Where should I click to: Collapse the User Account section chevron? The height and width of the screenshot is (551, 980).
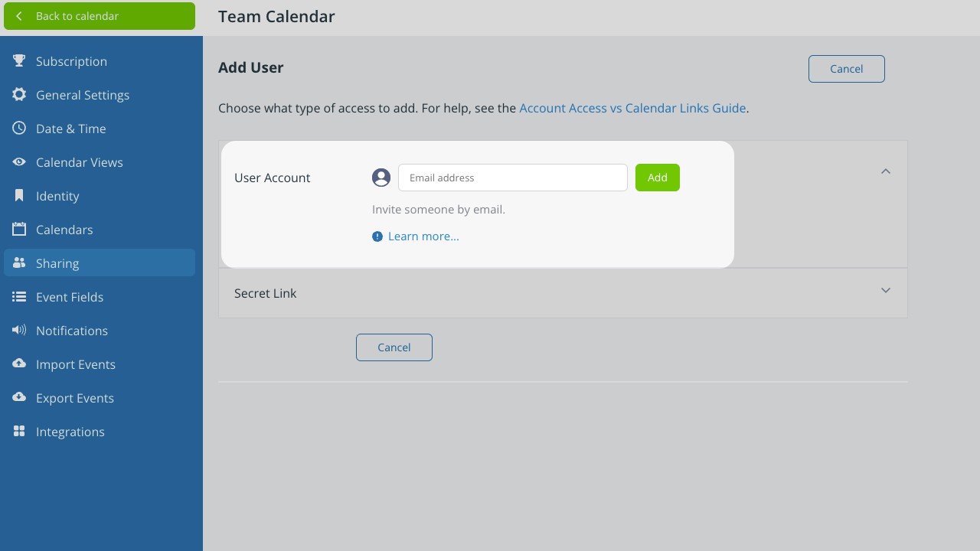pos(886,171)
